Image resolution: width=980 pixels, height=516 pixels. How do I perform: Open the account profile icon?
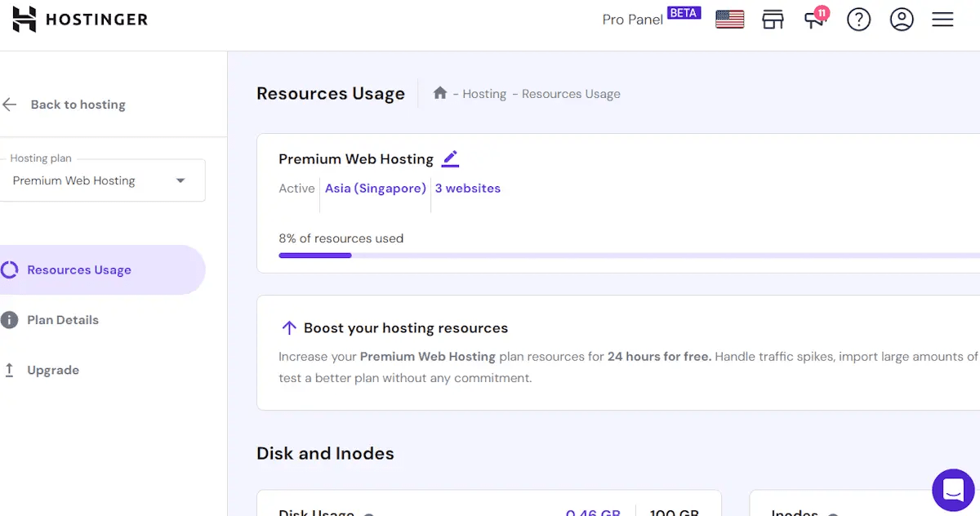[902, 19]
